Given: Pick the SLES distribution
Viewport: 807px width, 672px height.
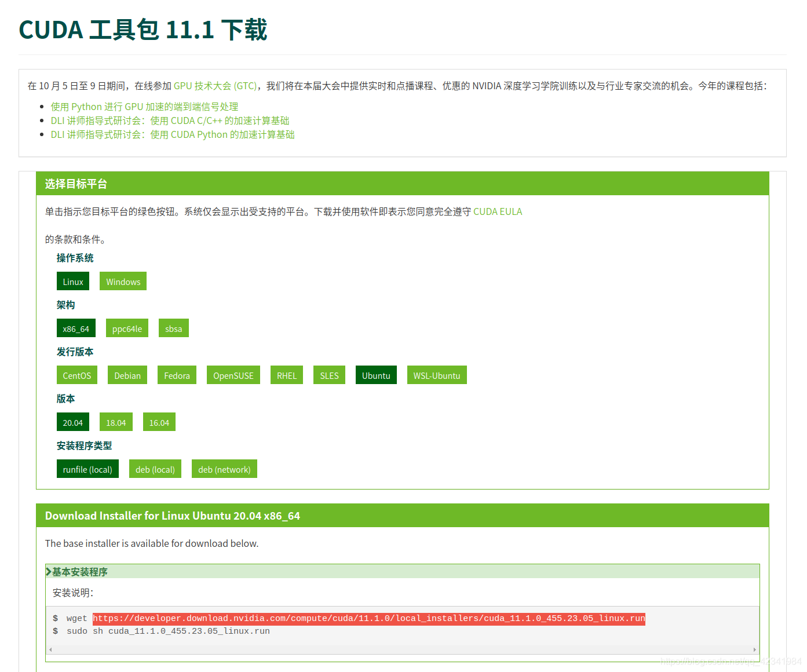Looking at the screenshot, I should [329, 375].
